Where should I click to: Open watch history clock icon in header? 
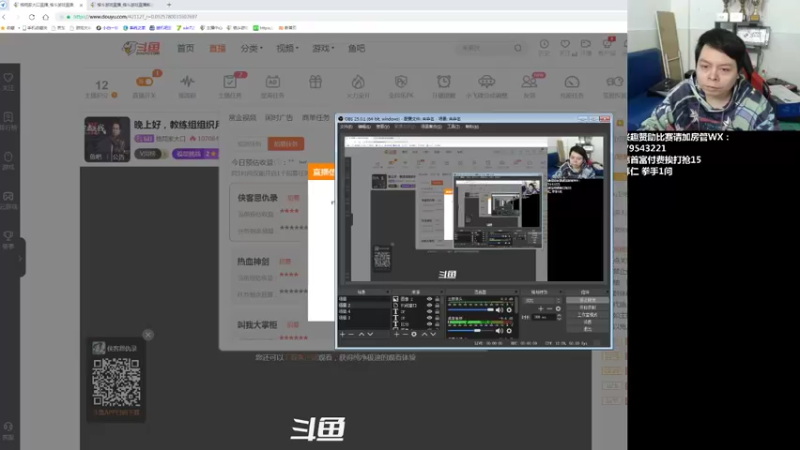544,44
